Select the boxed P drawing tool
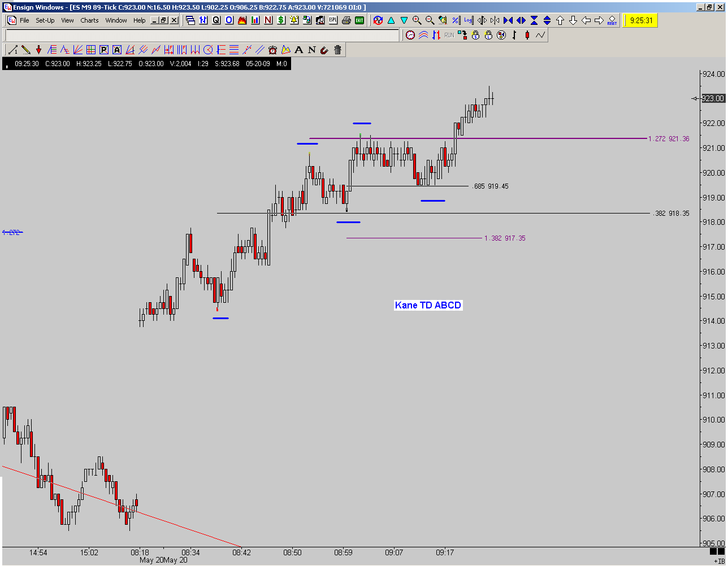 104,50
